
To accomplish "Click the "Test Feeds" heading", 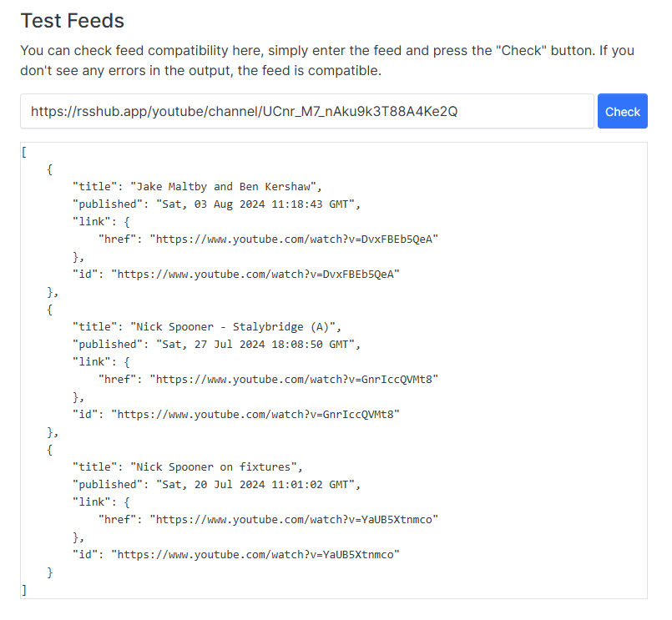I will point(73,21).
